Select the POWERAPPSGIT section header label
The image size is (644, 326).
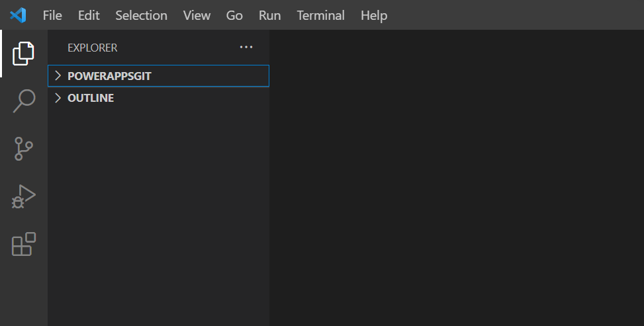(x=109, y=76)
